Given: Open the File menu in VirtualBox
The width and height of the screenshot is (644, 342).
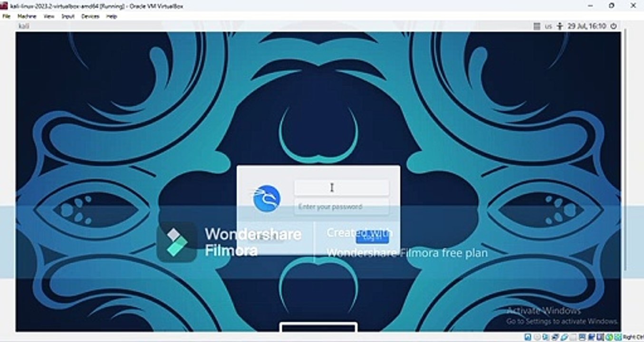Looking at the screenshot, I should click(x=6, y=16).
